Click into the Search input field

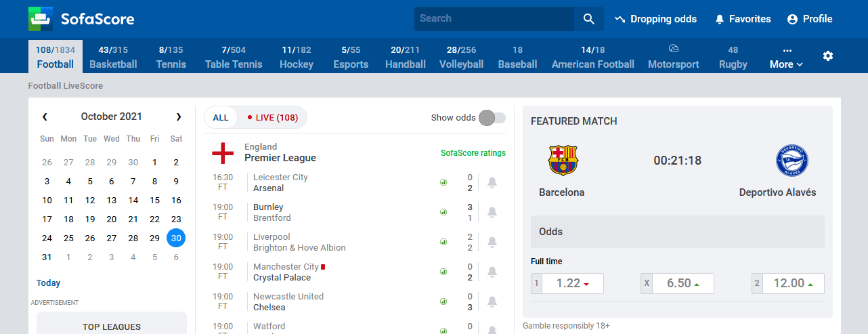(x=494, y=19)
